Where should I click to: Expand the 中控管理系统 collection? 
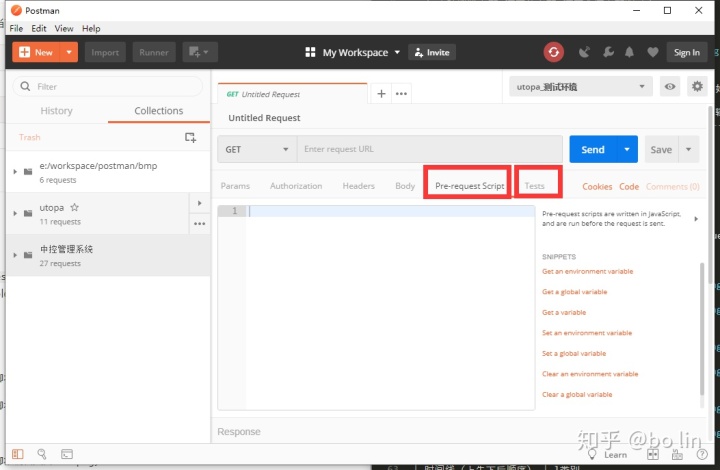pos(15,255)
